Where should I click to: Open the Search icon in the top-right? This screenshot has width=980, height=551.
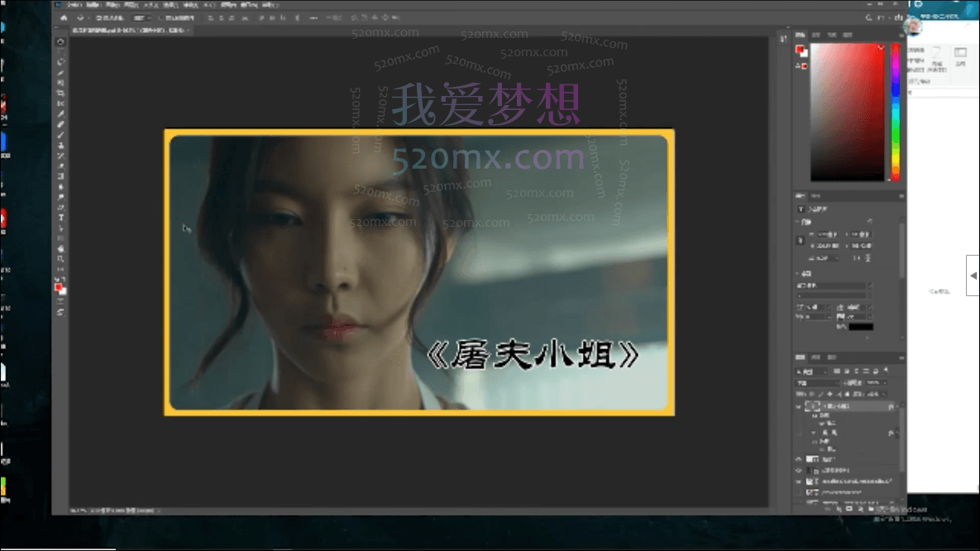pos(868,17)
